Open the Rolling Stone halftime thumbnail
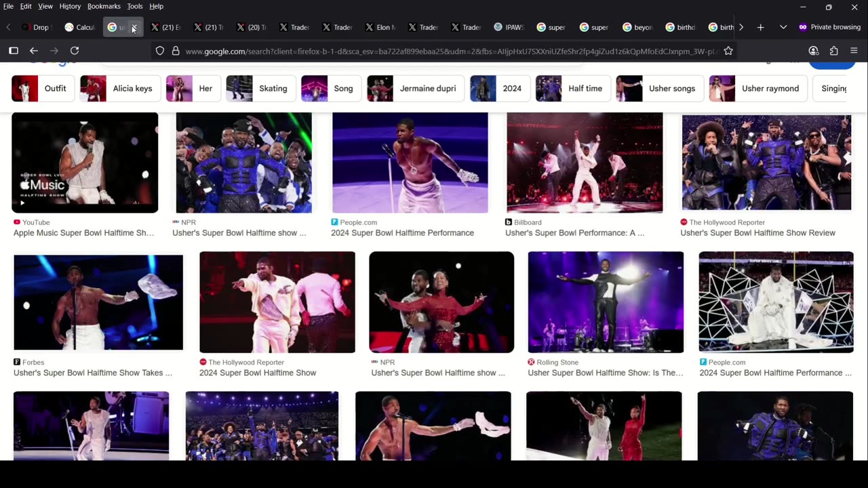 pyautogui.click(x=606, y=302)
